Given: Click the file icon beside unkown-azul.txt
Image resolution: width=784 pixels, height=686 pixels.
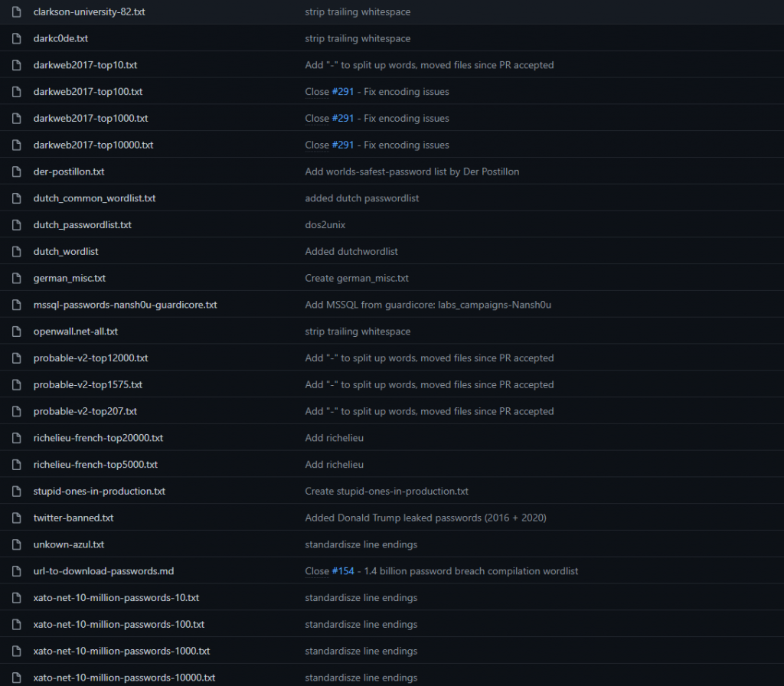Looking at the screenshot, I should tap(16, 544).
